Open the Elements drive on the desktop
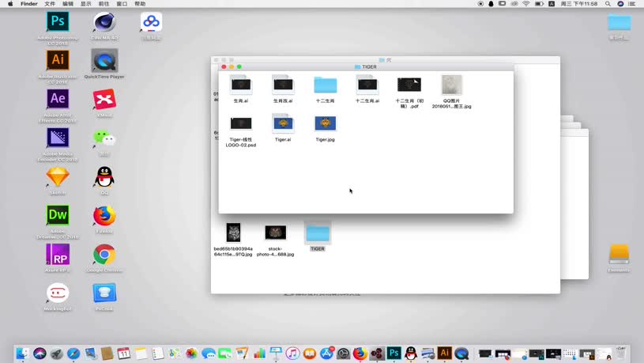 619,254
